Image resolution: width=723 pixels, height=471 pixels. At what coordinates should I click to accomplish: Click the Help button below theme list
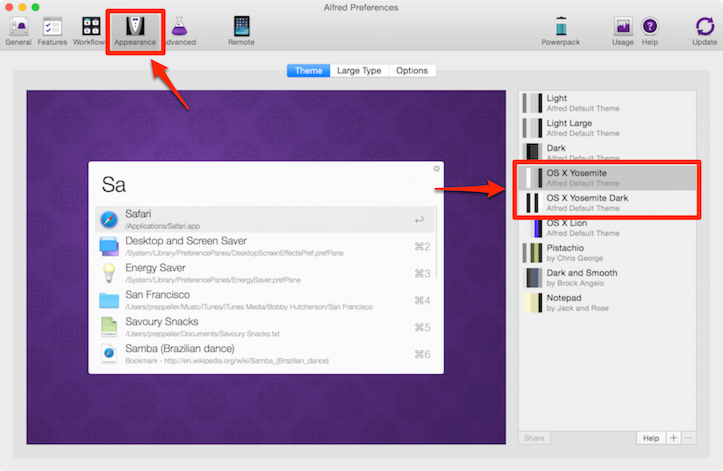click(650, 438)
